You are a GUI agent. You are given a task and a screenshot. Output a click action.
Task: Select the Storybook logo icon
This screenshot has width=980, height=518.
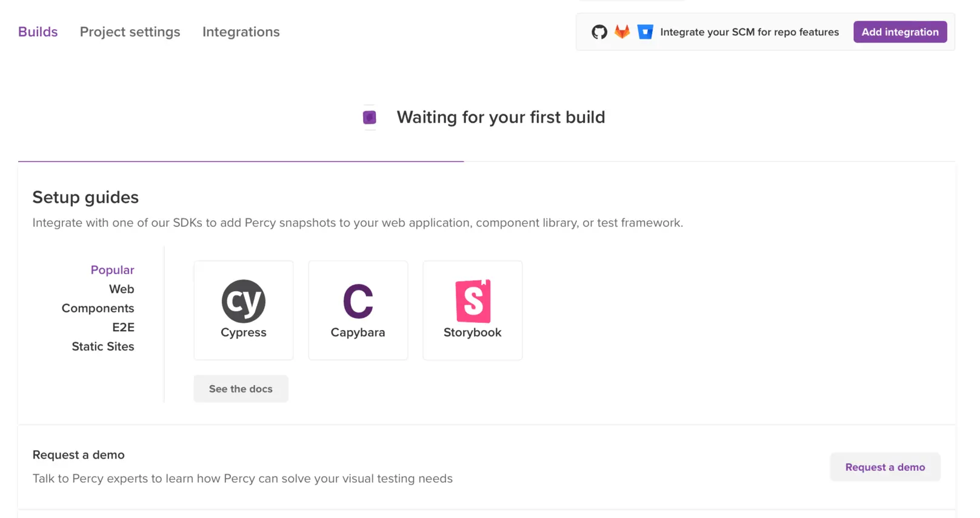point(473,301)
